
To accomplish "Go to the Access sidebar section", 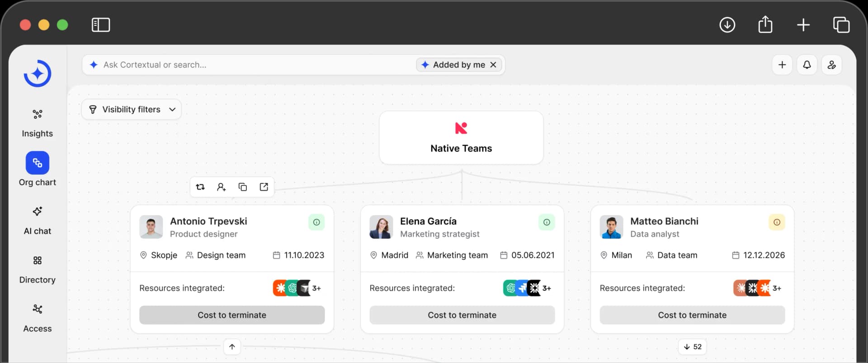I will pyautogui.click(x=38, y=318).
